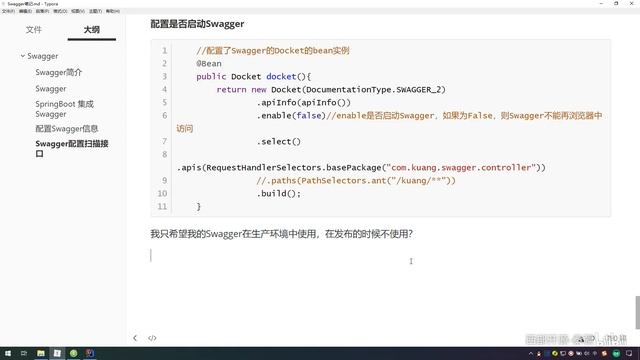Image resolution: width=640 pixels, height=360 pixels.
Task: Open Windows Start menu
Action: click(x=8, y=353)
